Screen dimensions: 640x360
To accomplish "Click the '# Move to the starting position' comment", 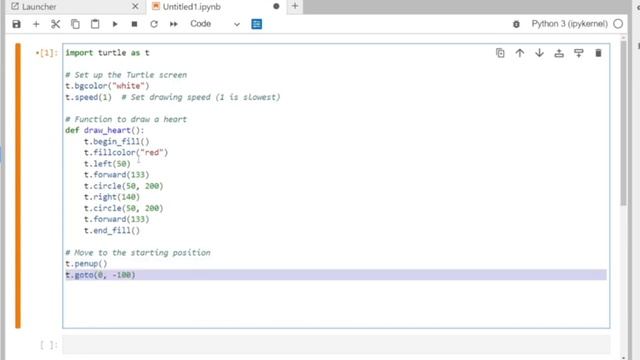I will [x=138, y=253].
